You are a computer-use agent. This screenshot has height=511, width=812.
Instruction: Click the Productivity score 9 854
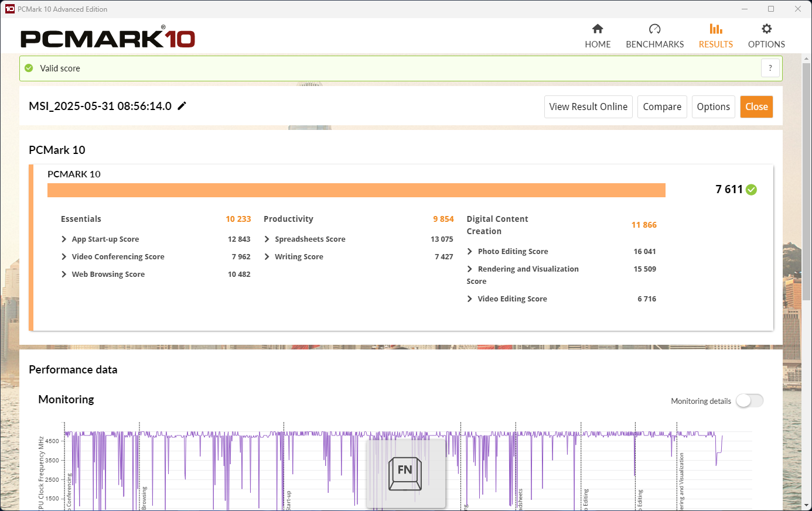tap(443, 219)
